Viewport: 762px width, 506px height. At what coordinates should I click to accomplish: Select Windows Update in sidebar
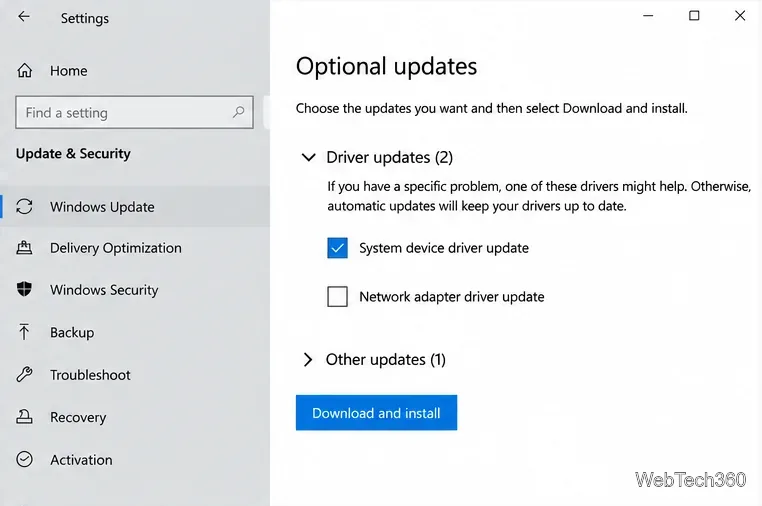(135, 207)
